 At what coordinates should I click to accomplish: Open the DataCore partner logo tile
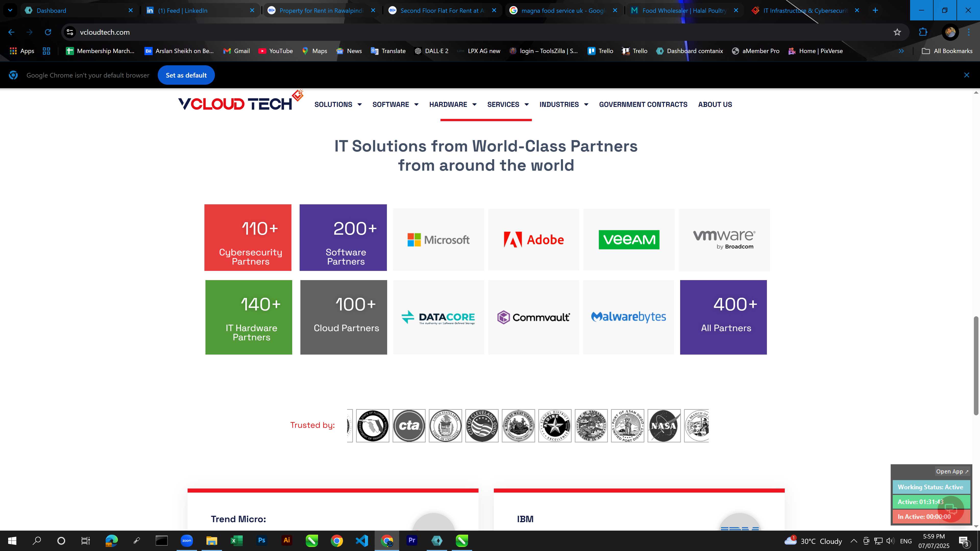click(438, 317)
